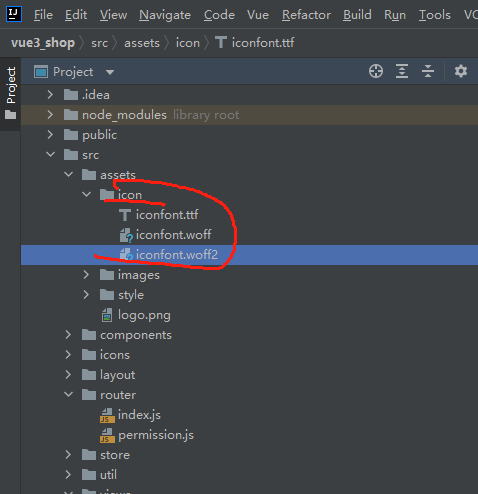
Task: Open the Project panel settings gear
Action: tap(461, 71)
